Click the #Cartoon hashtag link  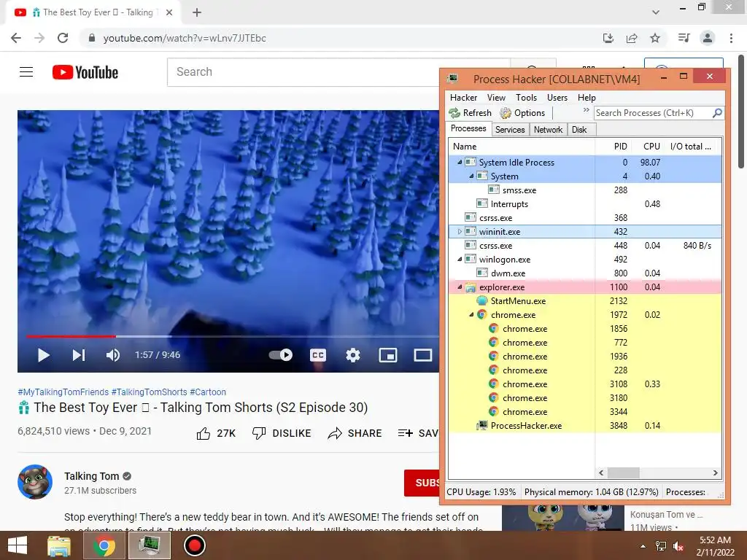click(208, 392)
